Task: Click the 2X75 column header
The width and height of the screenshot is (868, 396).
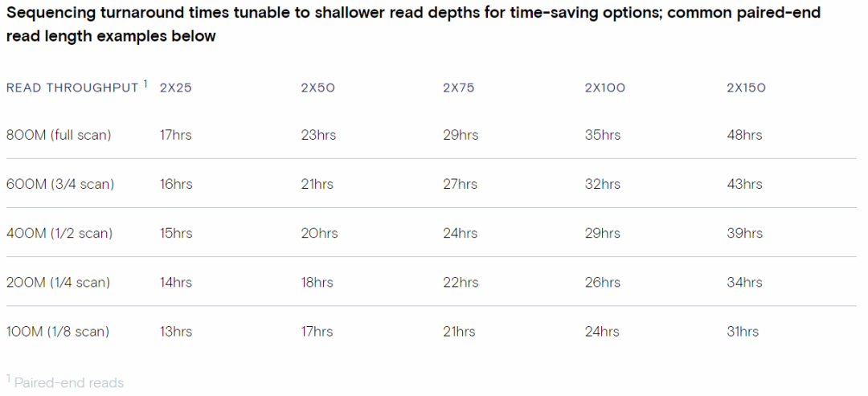Action: click(x=459, y=88)
